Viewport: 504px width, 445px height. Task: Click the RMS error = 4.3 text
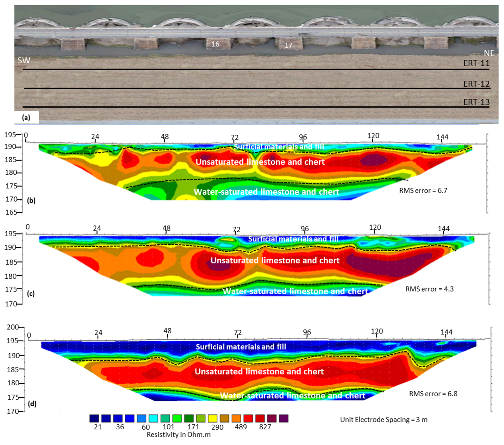pos(429,289)
